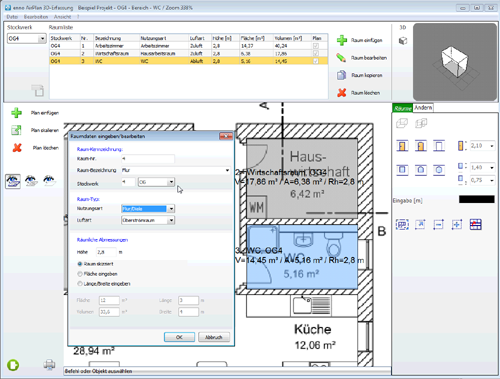Image resolution: width=500 pixels, height=379 pixels.
Task: Open the Ansicht menu
Action: (x=62, y=17)
